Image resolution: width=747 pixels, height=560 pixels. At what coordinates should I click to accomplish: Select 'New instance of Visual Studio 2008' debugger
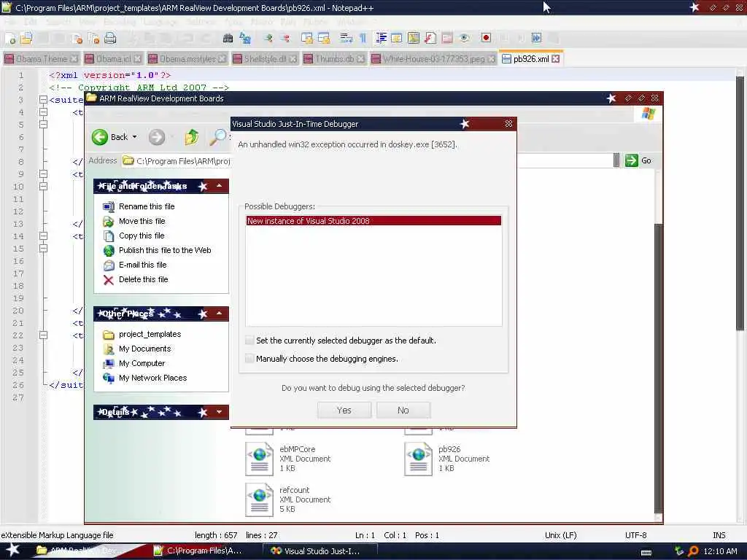373,220
